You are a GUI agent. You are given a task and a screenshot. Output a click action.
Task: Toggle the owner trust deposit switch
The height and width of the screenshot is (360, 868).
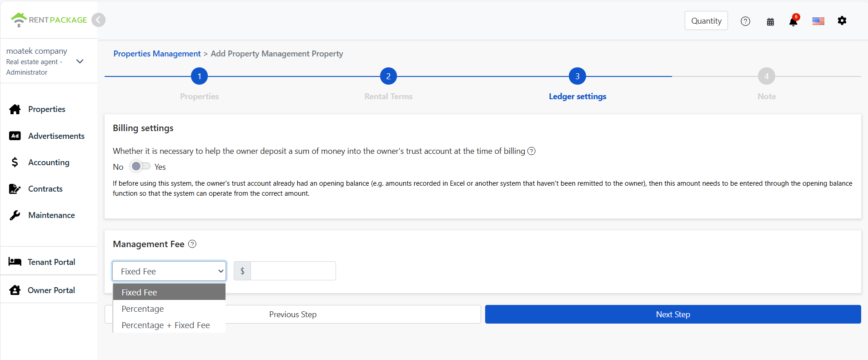coord(140,167)
